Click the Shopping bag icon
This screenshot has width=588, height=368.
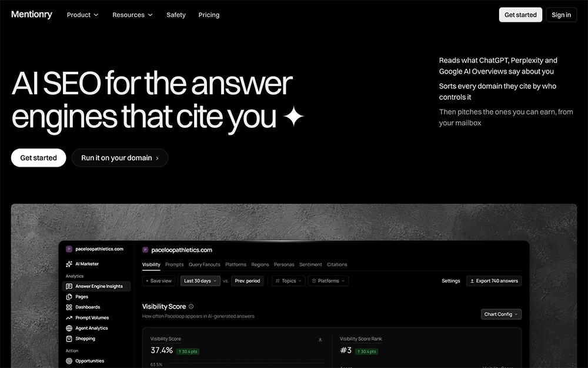(x=69, y=339)
